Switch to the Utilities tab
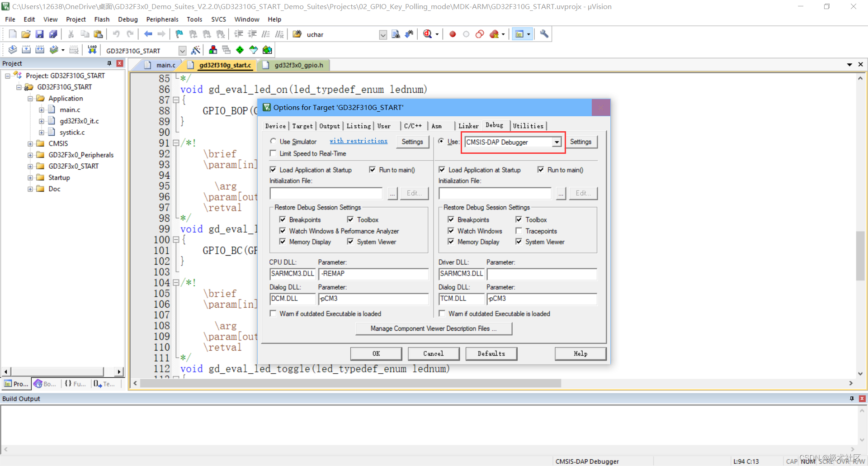The image size is (868, 466). 528,126
